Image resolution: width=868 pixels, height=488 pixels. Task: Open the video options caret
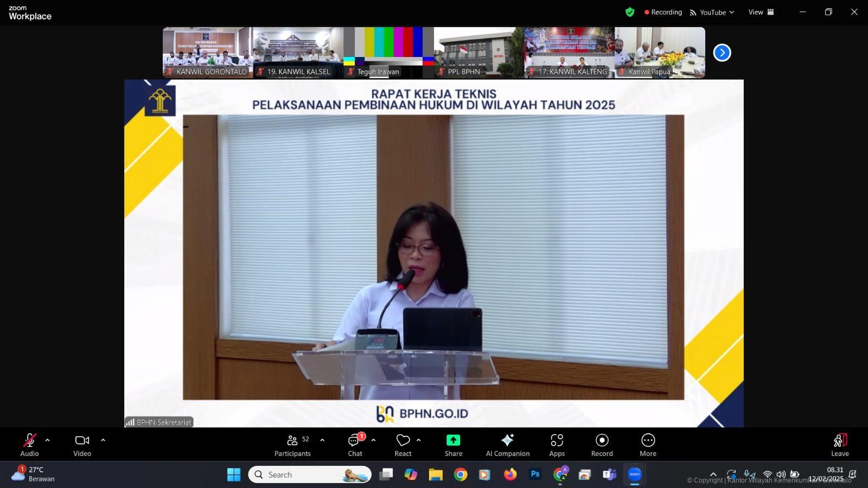click(x=103, y=440)
